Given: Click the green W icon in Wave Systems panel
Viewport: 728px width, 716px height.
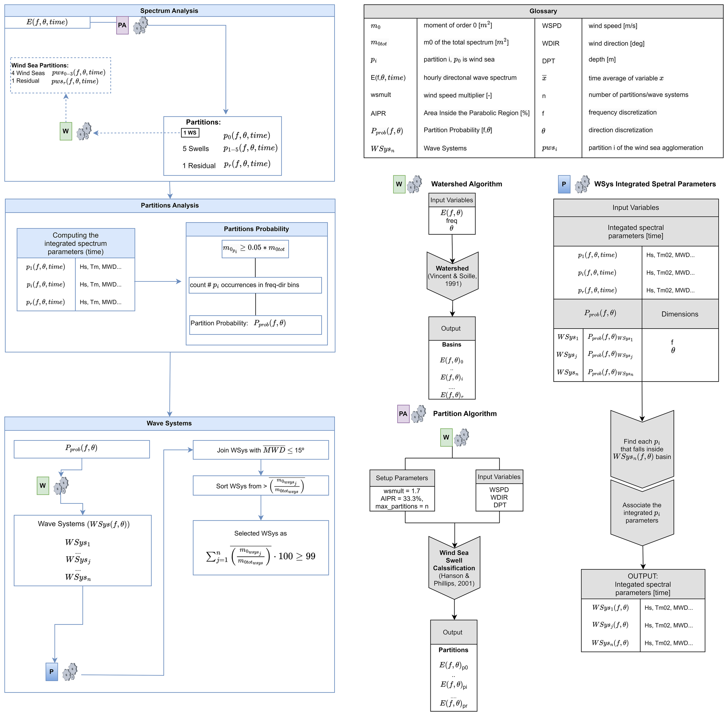Looking at the screenshot, I should click(x=43, y=485).
